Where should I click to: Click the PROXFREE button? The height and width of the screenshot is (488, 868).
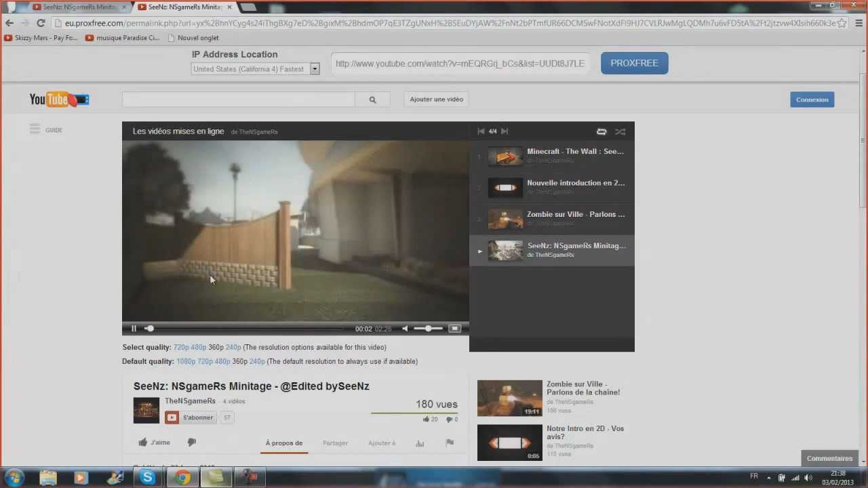[634, 63]
